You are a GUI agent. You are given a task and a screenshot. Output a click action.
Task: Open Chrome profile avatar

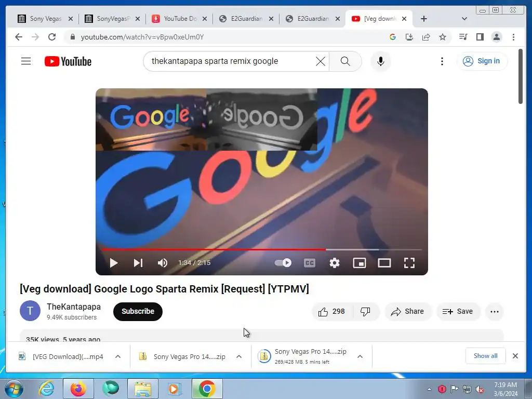[x=496, y=37]
